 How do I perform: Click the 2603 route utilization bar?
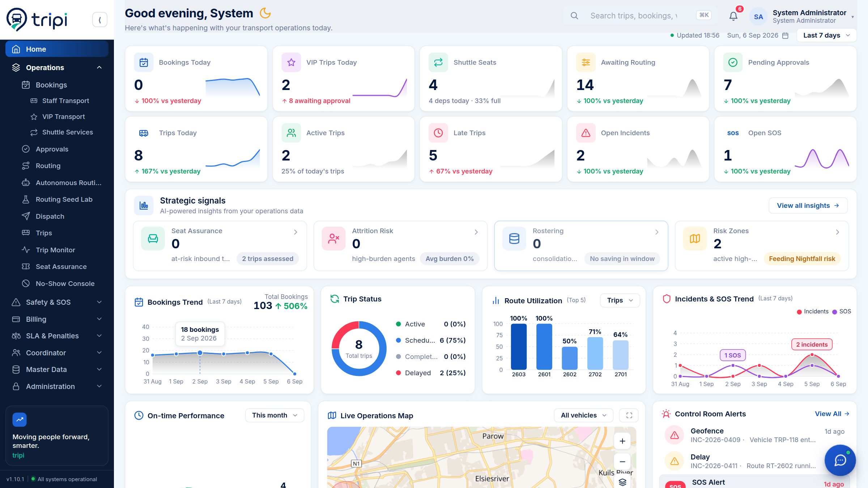(519, 346)
